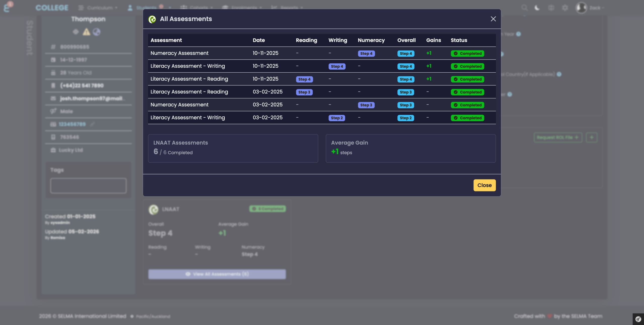The height and width of the screenshot is (325, 644).
Task: Click the COLLEGE app logo top-left
Action: point(51,7)
